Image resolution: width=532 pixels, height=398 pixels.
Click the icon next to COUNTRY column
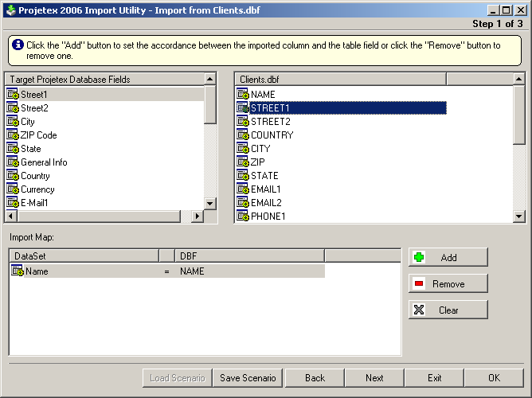(243, 135)
